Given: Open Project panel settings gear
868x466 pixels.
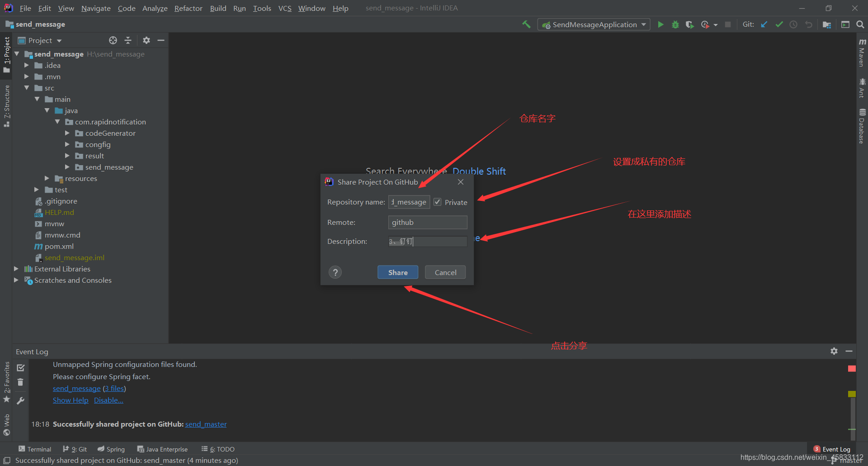Looking at the screenshot, I should point(146,40).
